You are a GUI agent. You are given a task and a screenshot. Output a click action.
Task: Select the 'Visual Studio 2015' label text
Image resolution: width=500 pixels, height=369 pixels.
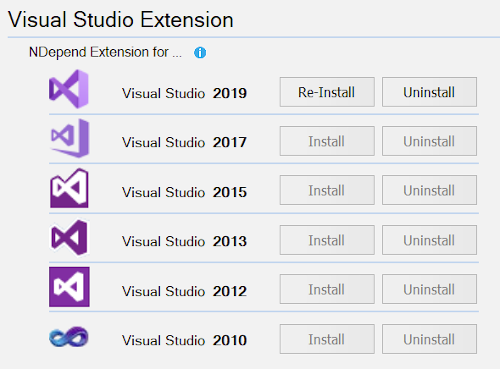click(x=184, y=192)
